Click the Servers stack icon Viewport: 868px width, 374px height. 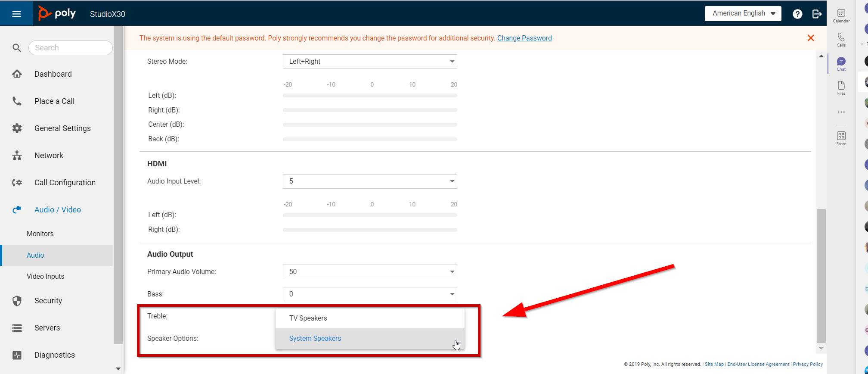click(17, 328)
